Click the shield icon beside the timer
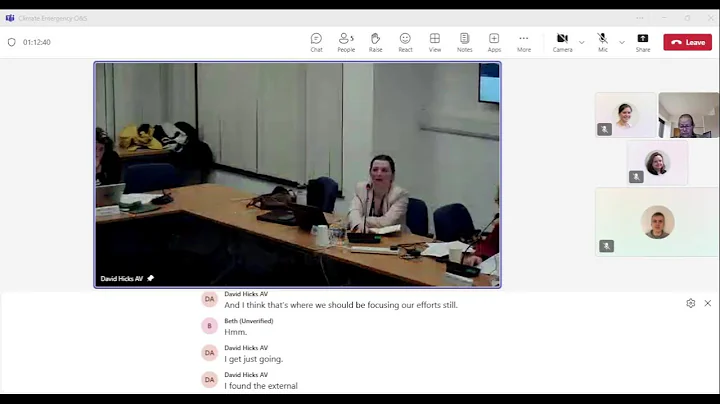This screenshot has width=720, height=404. click(x=11, y=42)
